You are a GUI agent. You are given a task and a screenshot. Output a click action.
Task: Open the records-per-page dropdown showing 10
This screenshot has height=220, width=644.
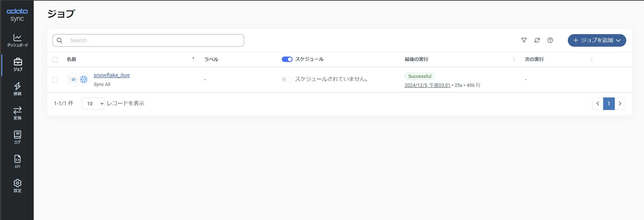coord(93,103)
